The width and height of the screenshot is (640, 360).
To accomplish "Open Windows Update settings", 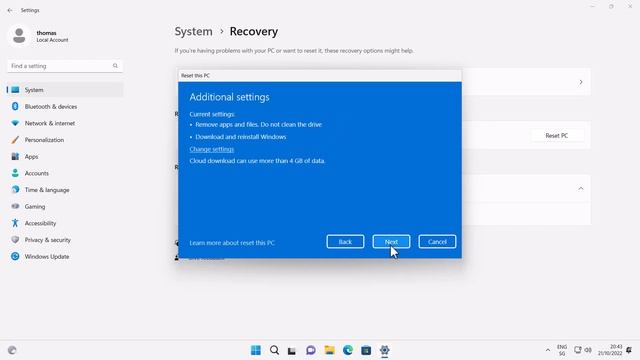I will point(64,257).
